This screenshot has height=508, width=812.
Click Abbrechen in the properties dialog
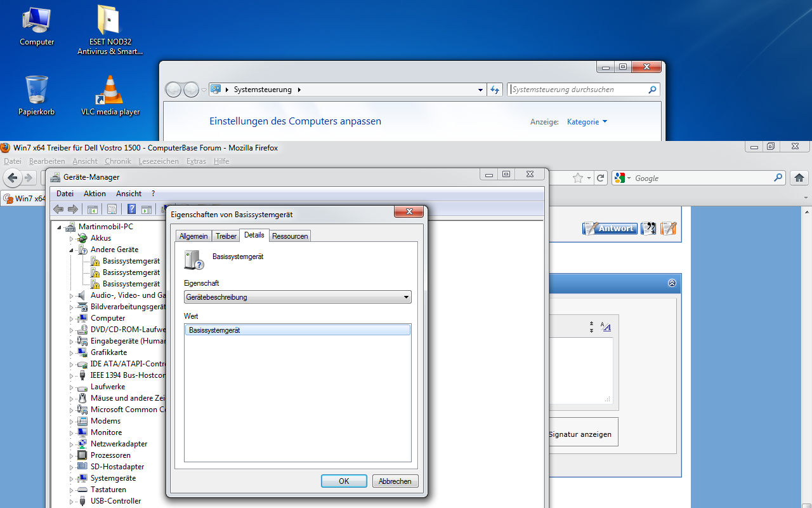point(395,481)
